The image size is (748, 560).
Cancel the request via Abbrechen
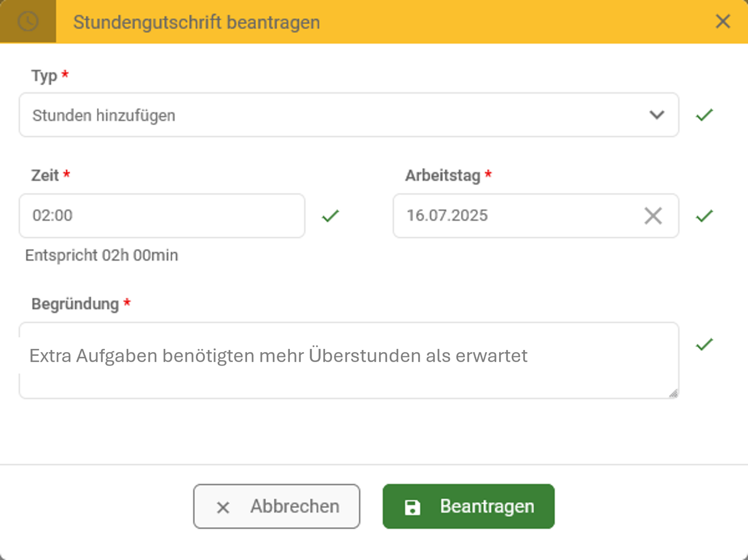click(277, 506)
